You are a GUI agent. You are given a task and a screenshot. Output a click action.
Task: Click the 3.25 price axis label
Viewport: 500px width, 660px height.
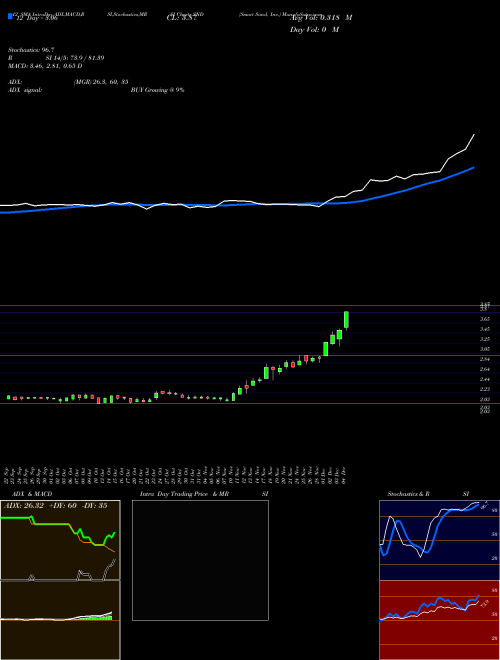point(484,339)
